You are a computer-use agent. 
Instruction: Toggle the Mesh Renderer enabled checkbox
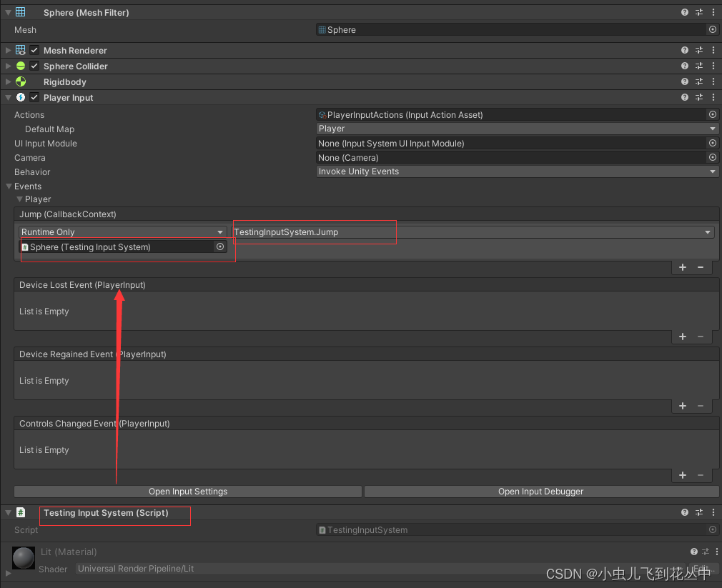34,50
